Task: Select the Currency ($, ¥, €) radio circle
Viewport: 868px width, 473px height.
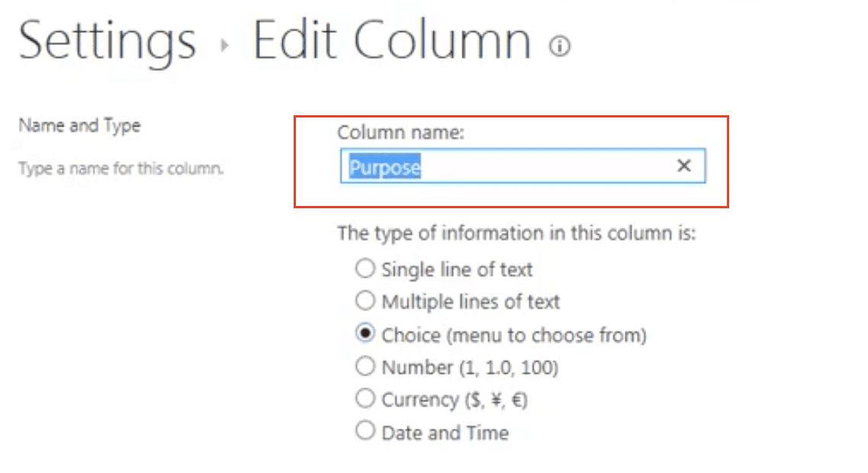Action: tap(365, 398)
